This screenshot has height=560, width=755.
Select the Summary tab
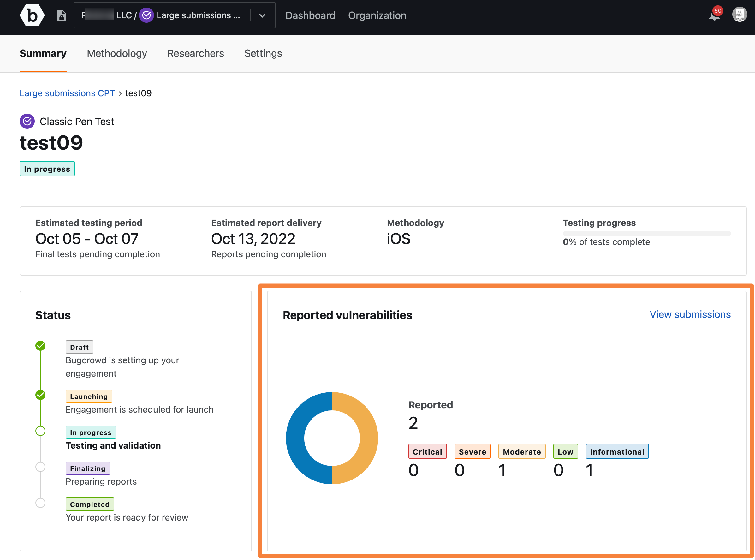[x=43, y=53]
